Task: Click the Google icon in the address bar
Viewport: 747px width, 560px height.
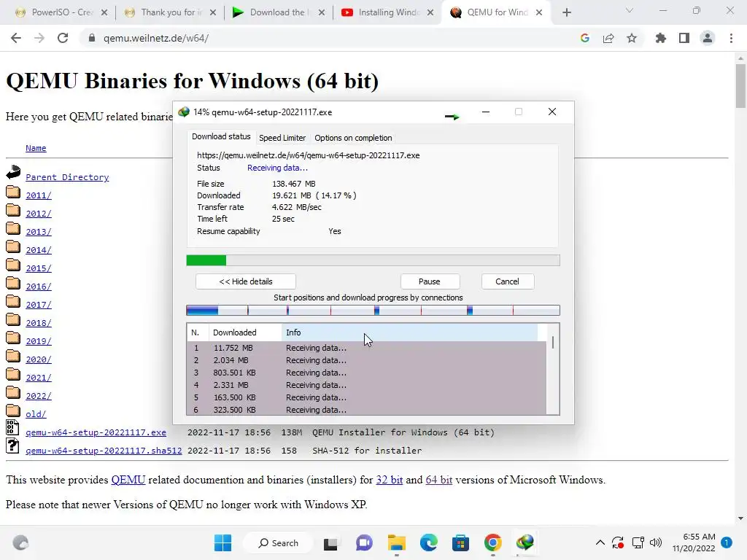Action: coord(584,38)
